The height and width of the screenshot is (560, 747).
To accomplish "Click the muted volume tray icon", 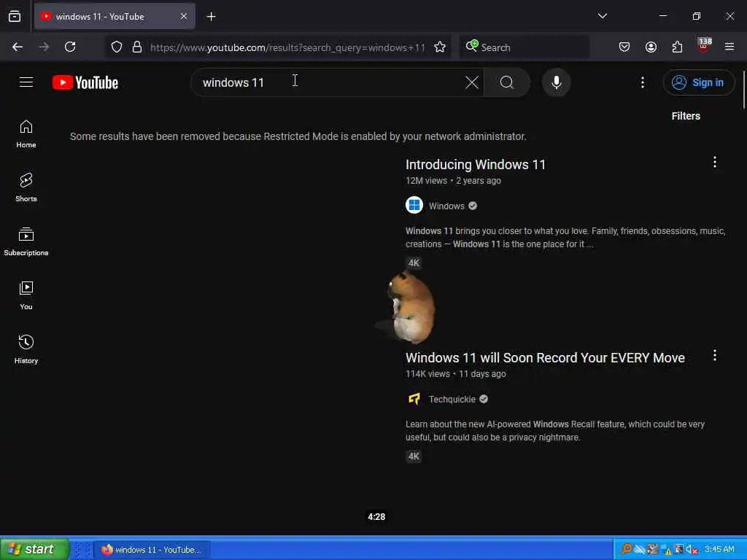I will click(692, 550).
